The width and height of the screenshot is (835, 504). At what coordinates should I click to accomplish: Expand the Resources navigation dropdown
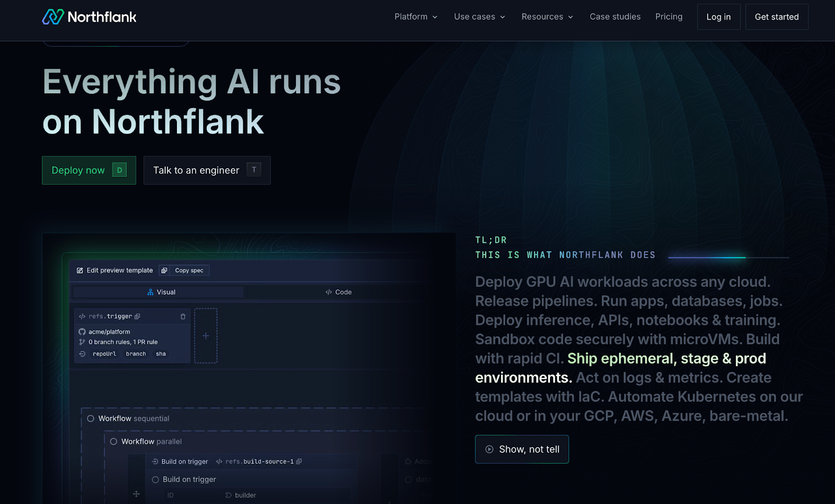coord(547,17)
